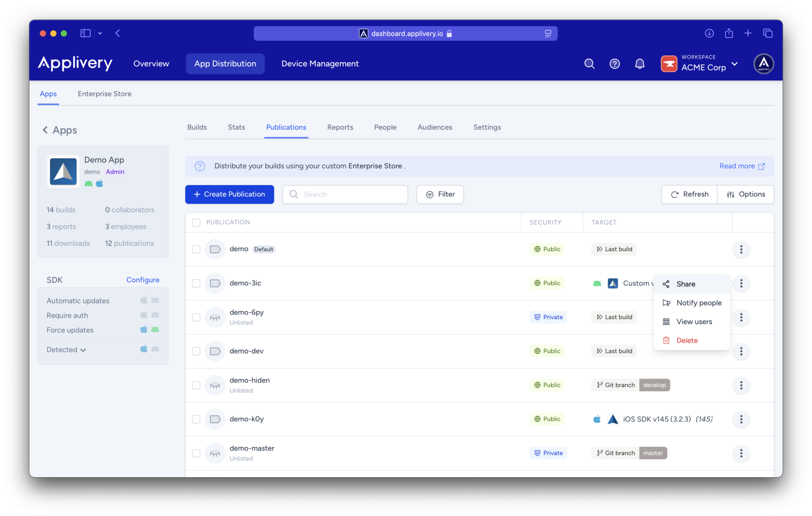Open the Safari tab overview icon

pyautogui.click(x=768, y=33)
